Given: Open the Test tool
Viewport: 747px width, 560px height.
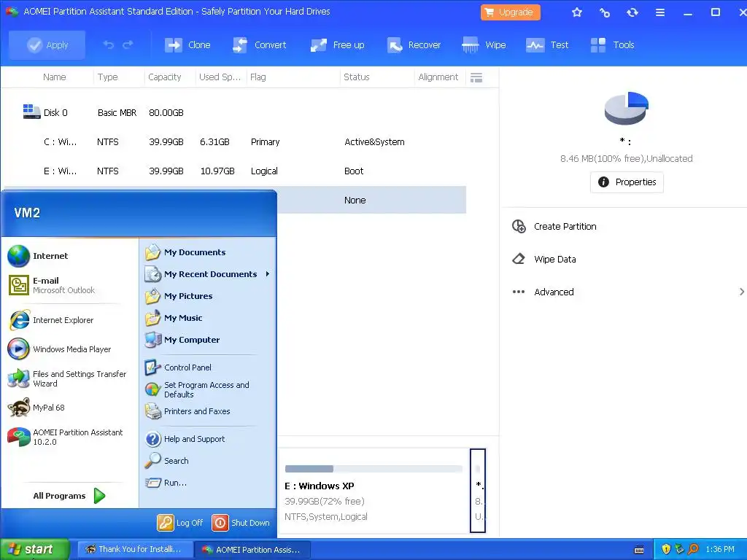Looking at the screenshot, I should (547, 44).
